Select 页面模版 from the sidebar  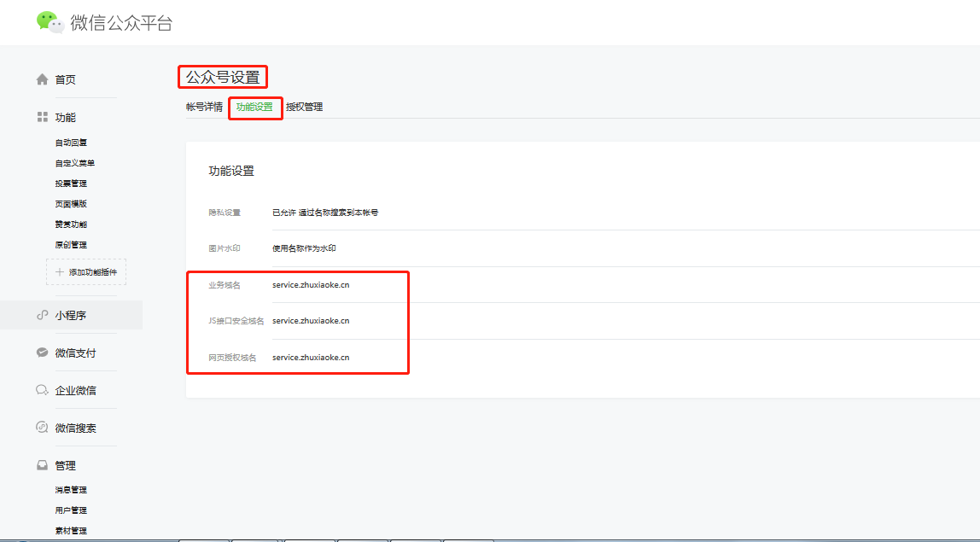(x=70, y=203)
